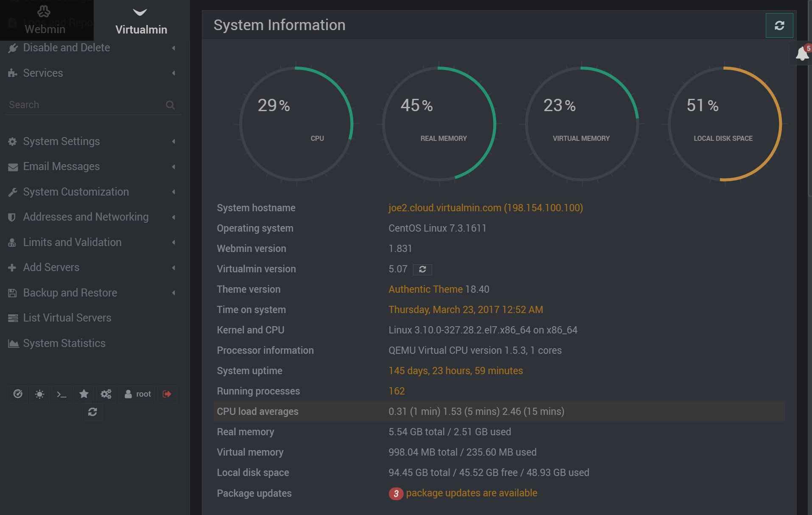Screen dimensions: 812x515
Task: Click the red logout icon
Action: click(167, 394)
